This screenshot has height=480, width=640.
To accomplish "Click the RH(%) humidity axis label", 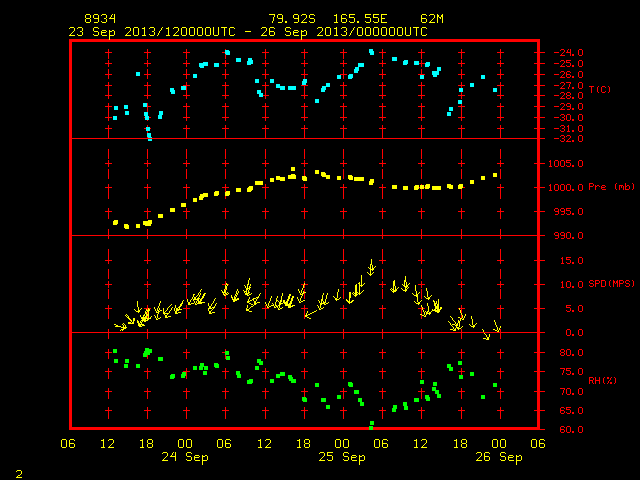I will (x=602, y=381).
